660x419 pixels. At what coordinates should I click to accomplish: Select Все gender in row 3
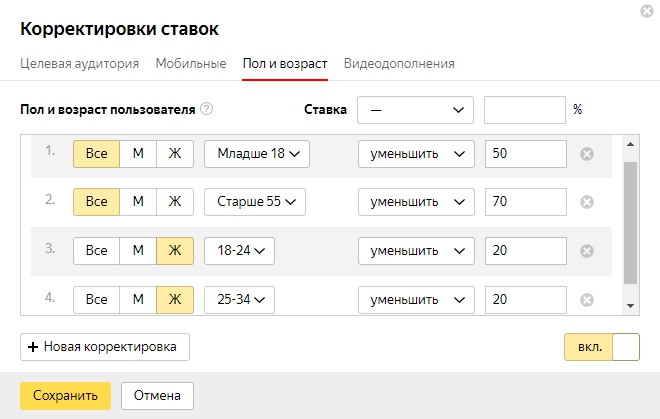pos(96,251)
